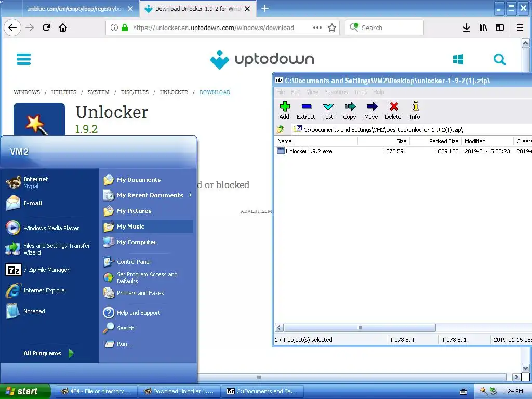The height and width of the screenshot is (399, 532).
Task: Click the Windows start button
Action: pyautogui.click(x=25, y=391)
